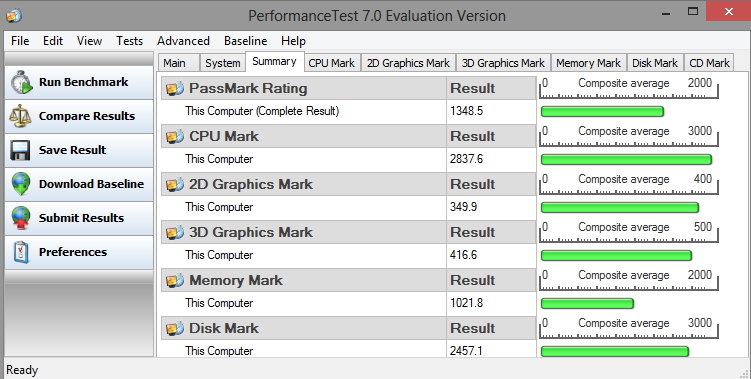Viewport: 751px width, 379px height.
Task: Click the Disk Mark section icon
Action: tap(175, 328)
